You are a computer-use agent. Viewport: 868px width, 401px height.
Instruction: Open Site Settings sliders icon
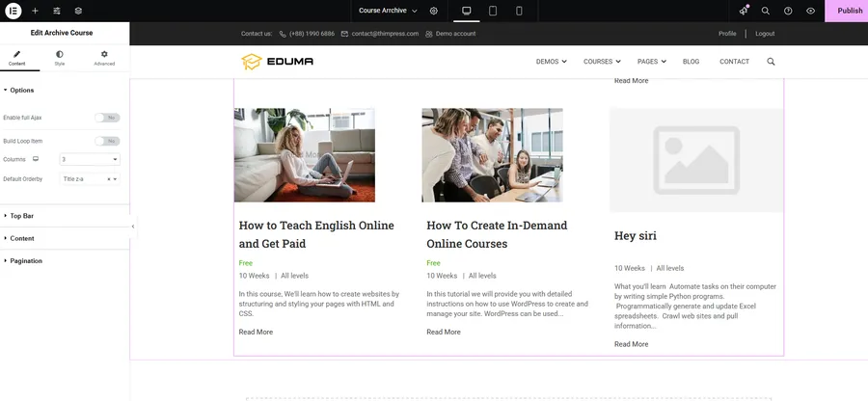(57, 11)
